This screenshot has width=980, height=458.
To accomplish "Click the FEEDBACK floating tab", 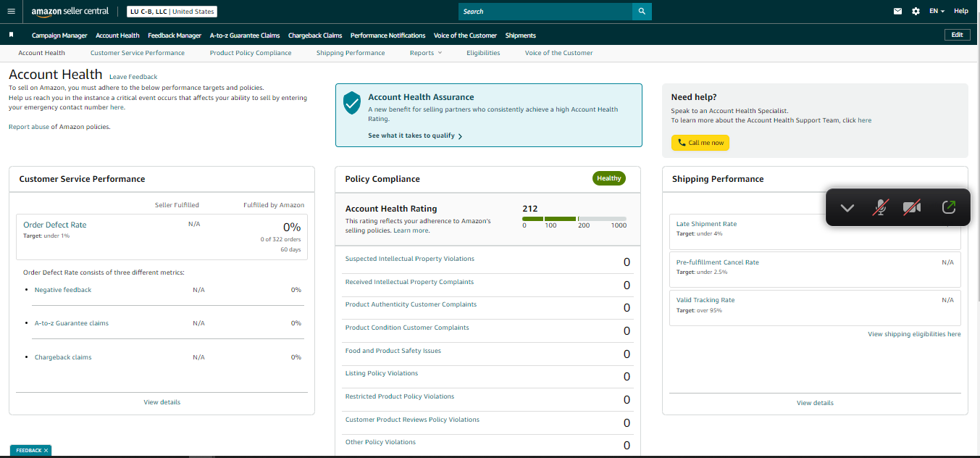I will click(29, 451).
